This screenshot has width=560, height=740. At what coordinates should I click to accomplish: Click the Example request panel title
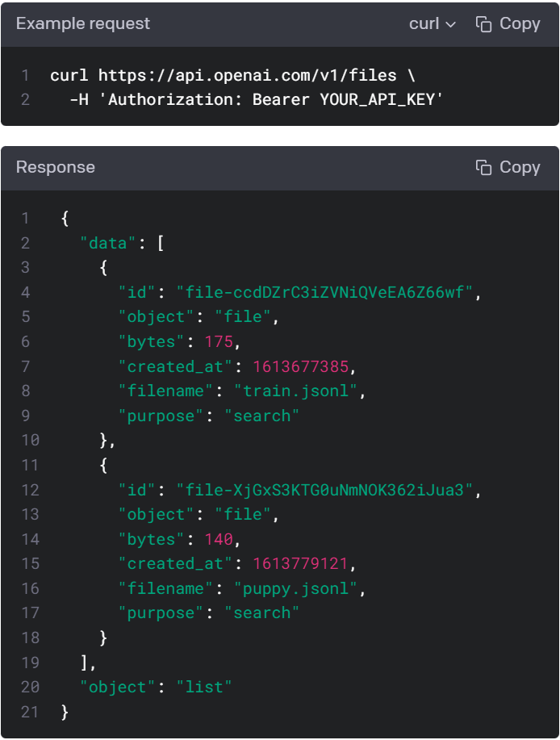click(x=83, y=24)
